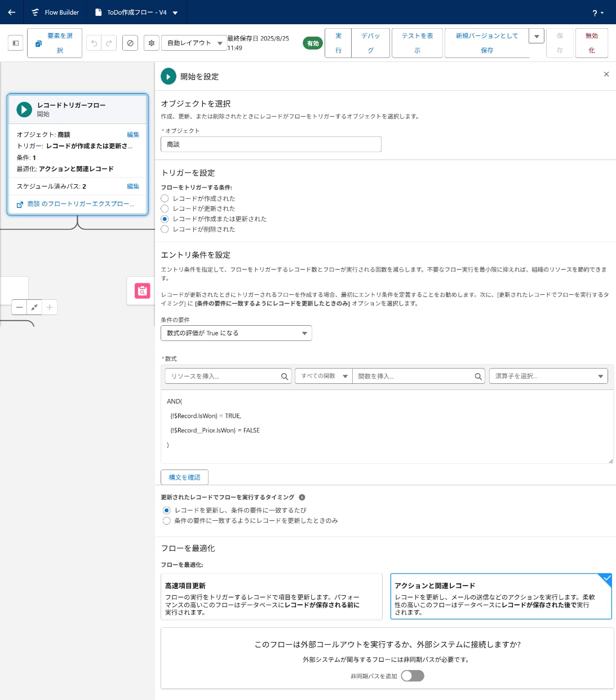Select the 要素を選択 tool icon
The height and width of the screenshot is (700, 616).
coord(38,43)
